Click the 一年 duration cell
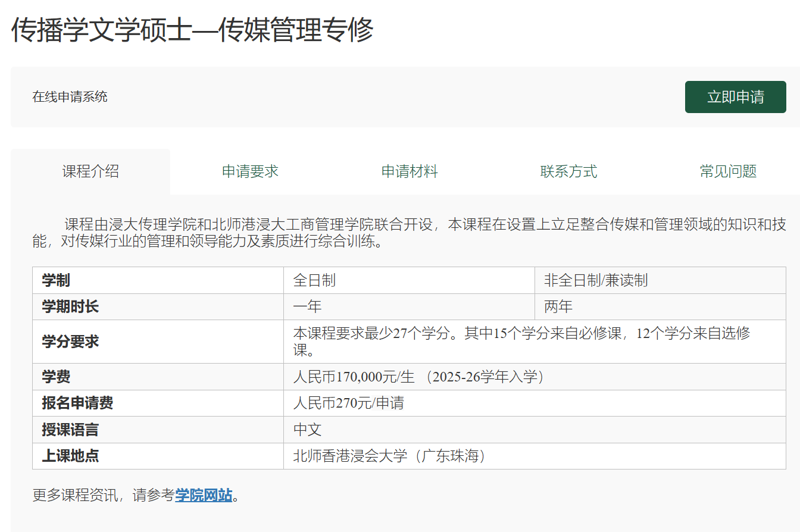Image resolution: width=800 pixels, height=532 pixels. click(410, 306)
